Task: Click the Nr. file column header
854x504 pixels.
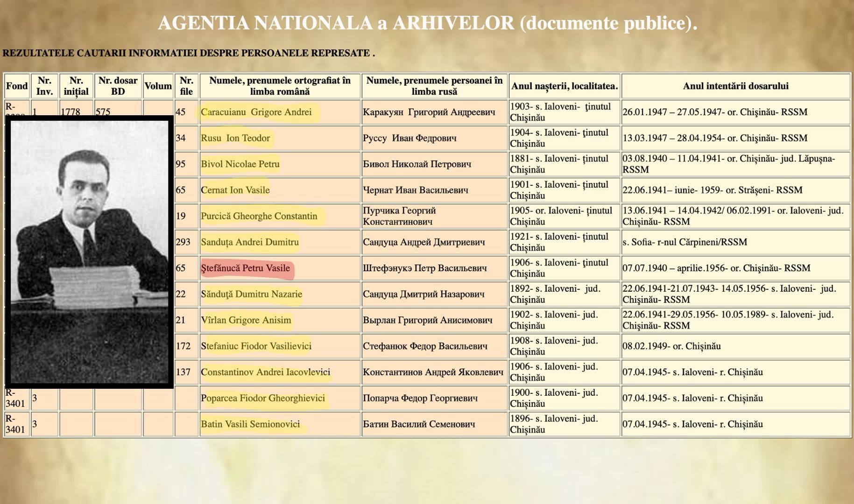Action: tap(186, 86)
